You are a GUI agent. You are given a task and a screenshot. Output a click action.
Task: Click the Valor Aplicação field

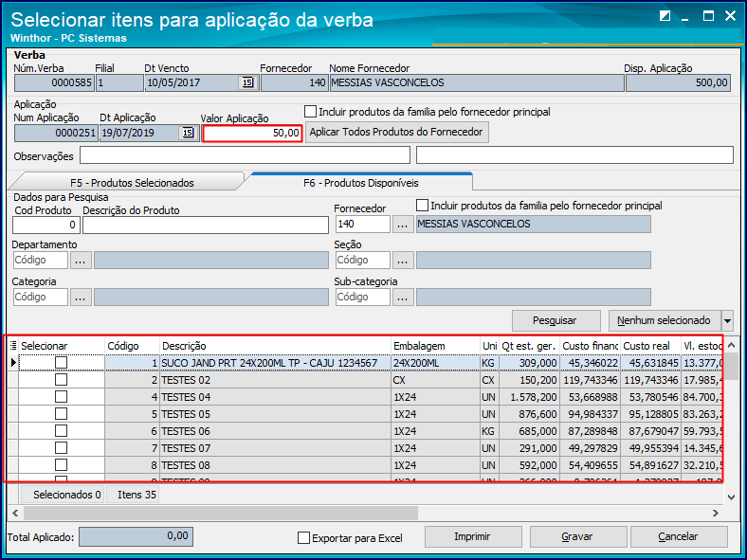252,134
